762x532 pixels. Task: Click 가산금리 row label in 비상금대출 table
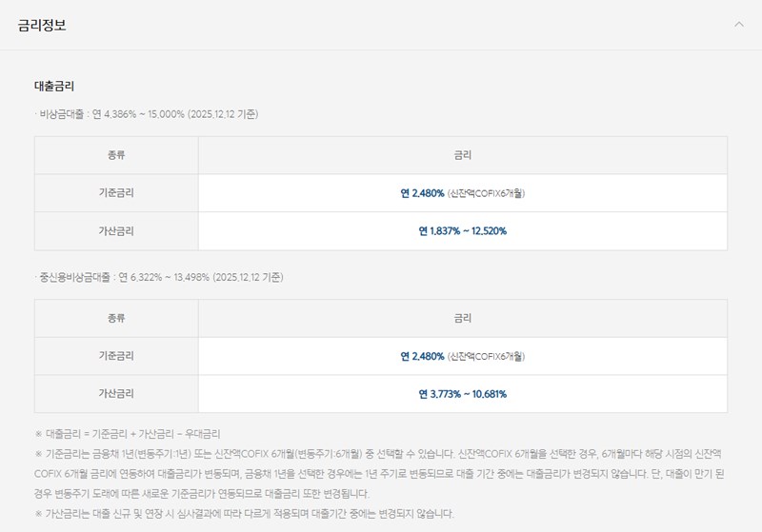(116, 231)
